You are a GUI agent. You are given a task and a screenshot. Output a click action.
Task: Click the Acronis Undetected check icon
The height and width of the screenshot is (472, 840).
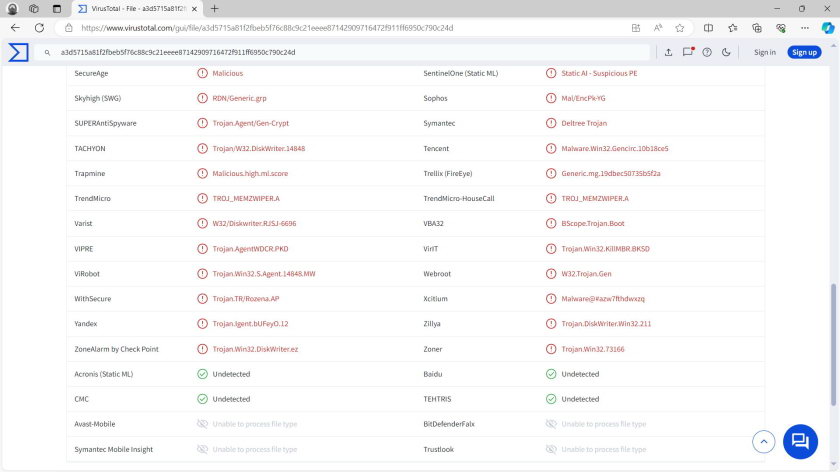202,374
